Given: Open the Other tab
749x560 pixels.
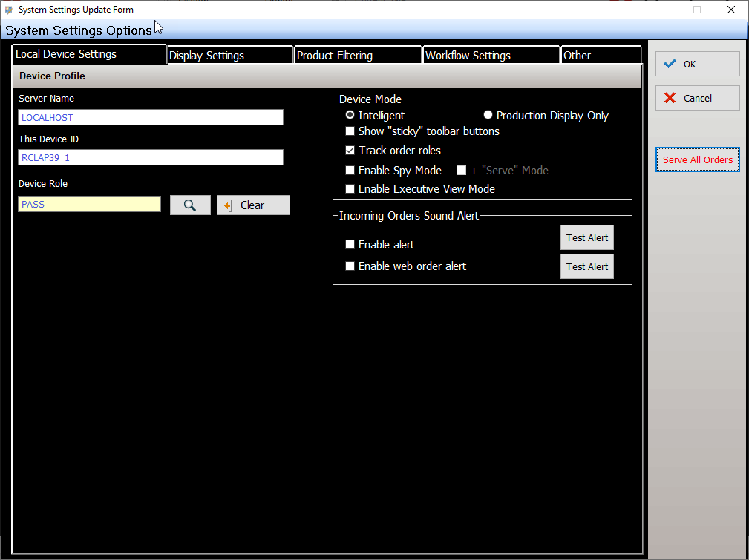Looking at the screenshot, I should tap(601, 55).
